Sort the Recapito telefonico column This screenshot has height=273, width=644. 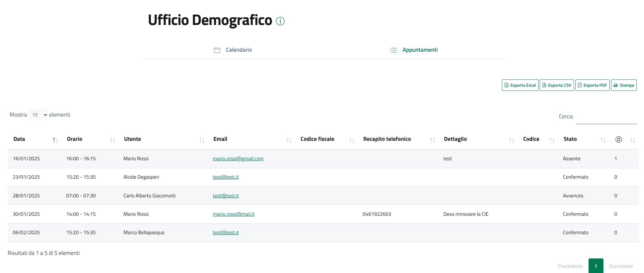[432, 140]
